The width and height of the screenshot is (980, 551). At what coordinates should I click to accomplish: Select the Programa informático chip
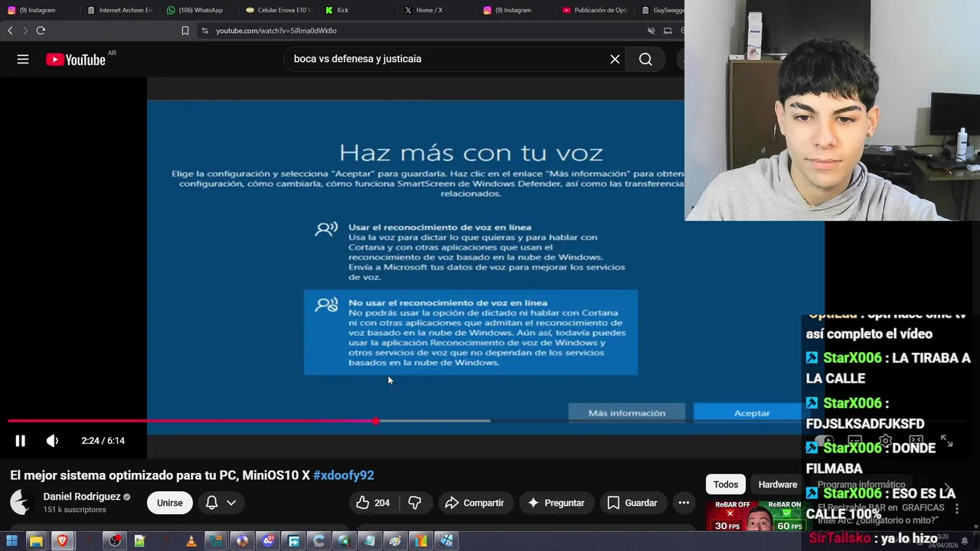(x=861, y=484)
